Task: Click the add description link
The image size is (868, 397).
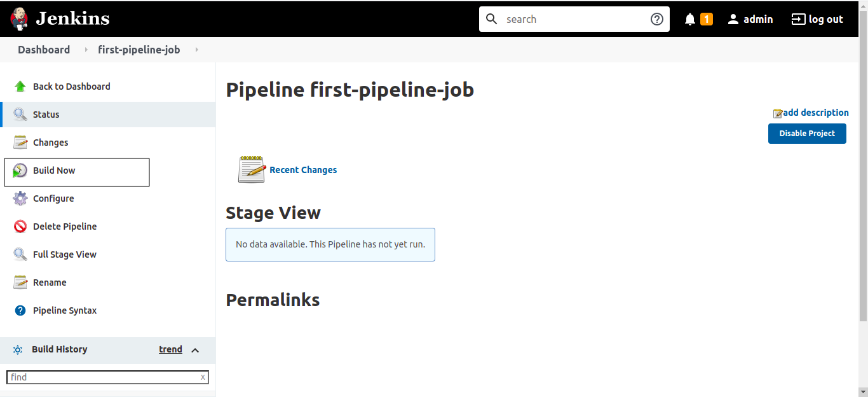Action: coord(816,113)
